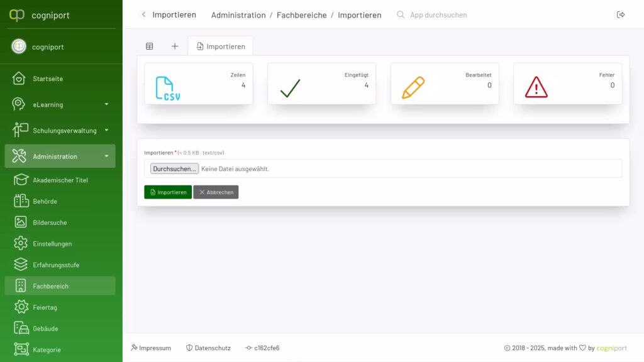
Task: Open the Impressum link in footer
Action: pos(151,348)
